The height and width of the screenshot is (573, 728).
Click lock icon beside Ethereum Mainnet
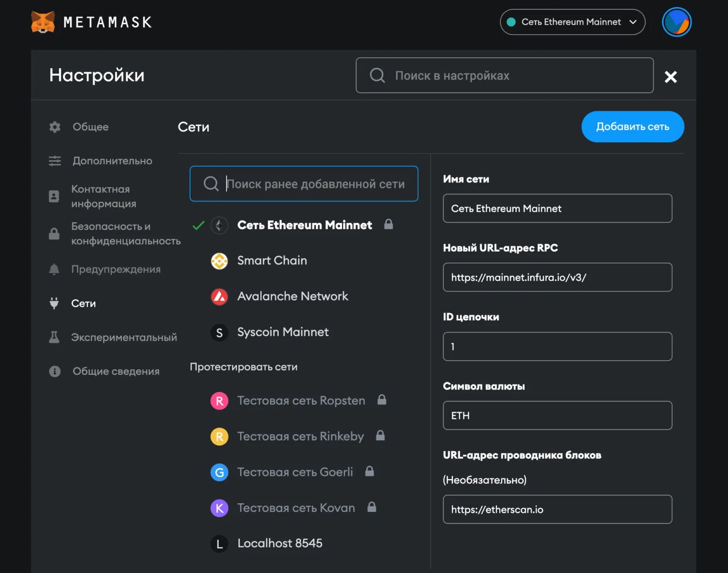click(x=388, y=224)
